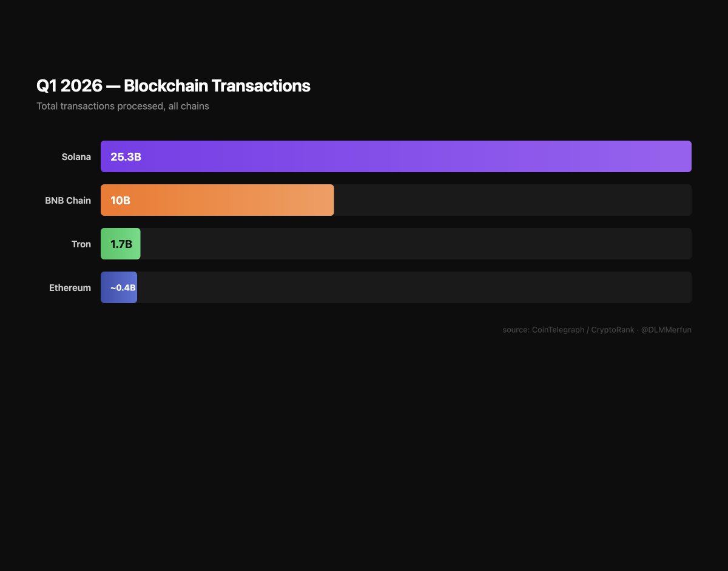Click the @DLMMerfun handle
The height and width of the screenshot is (571, 728).
click(x=666, y=330)
